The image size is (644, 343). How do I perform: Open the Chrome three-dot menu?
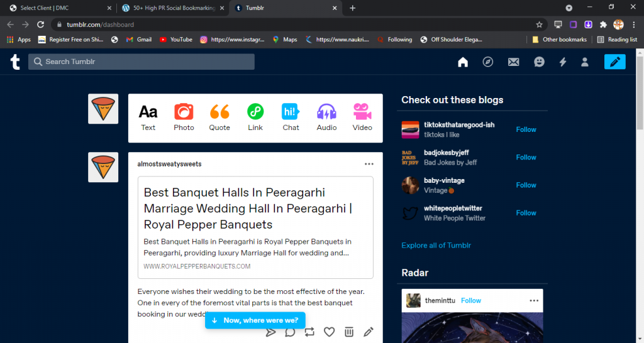coord(634,24)
